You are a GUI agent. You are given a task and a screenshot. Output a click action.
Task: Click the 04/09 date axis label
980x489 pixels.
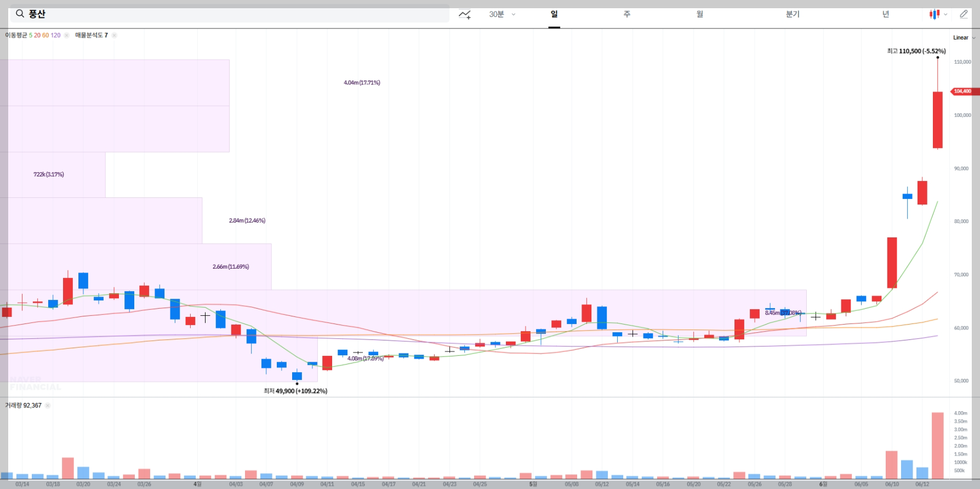(297, 484)
